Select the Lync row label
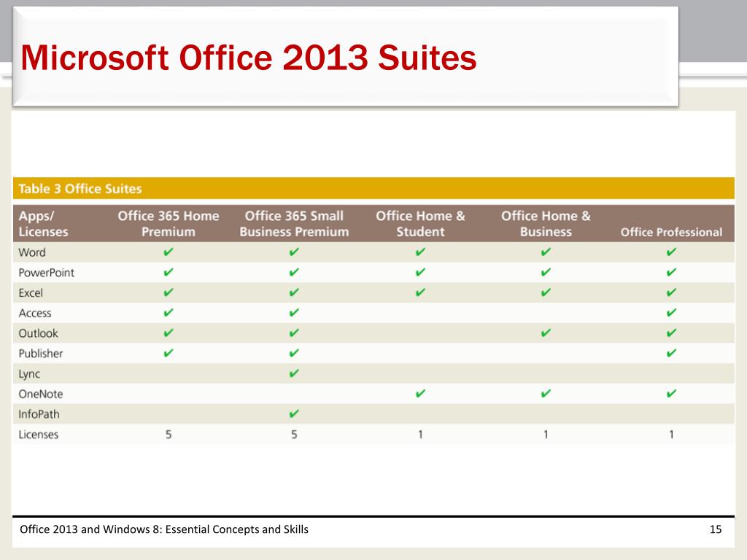The width and height of the screenshot is (747, 560). coord(29,374)
